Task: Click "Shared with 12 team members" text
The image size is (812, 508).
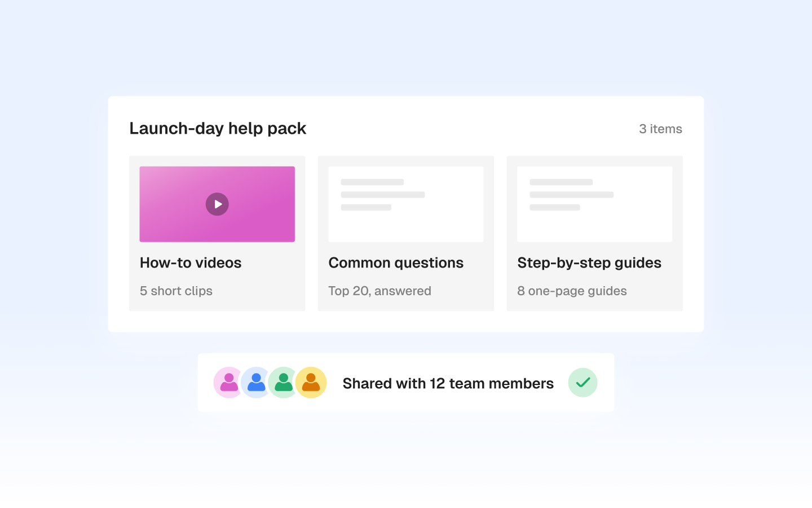Action: (448, 384)
